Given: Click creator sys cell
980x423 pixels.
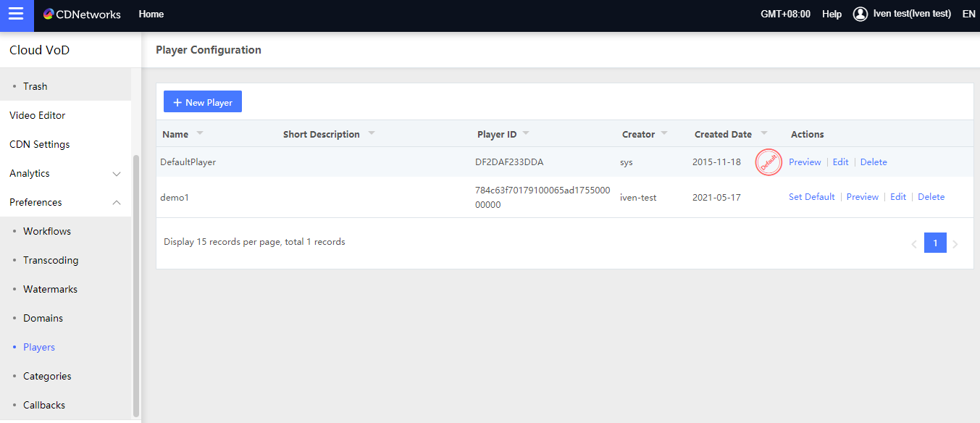Looking at the screenshot, I should (627, 162).
